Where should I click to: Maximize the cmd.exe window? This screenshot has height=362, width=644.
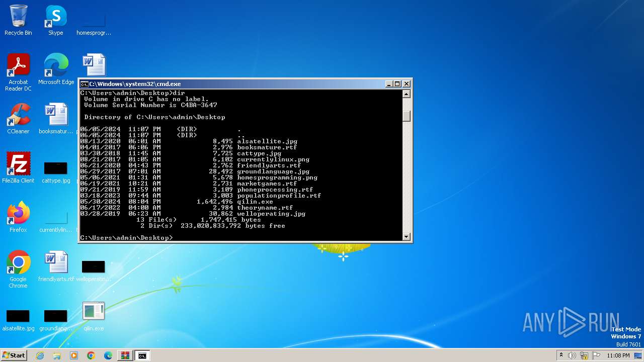click(x=397, y=84)
